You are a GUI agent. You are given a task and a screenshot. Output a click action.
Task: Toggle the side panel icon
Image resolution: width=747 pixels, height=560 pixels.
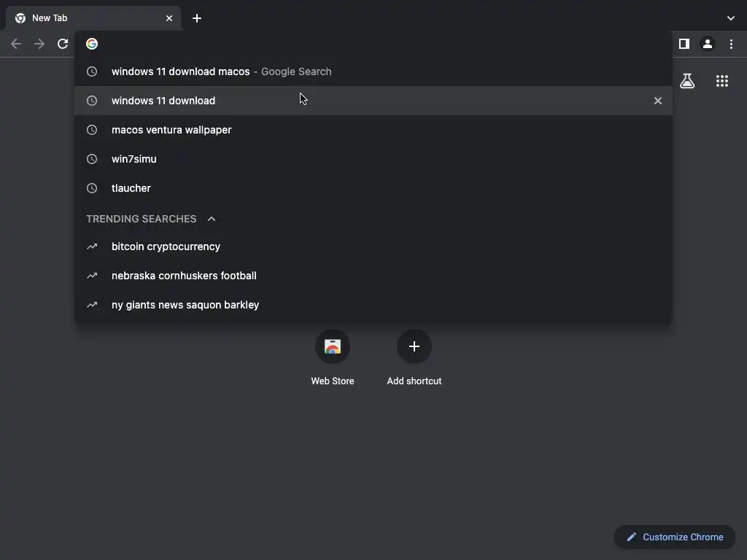(684, 44)
